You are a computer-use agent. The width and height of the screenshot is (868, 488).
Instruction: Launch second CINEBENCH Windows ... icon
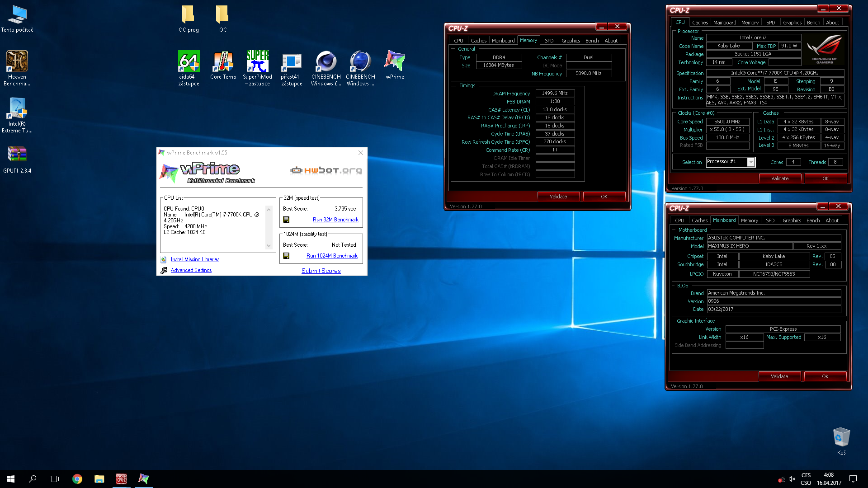point(360,68)
